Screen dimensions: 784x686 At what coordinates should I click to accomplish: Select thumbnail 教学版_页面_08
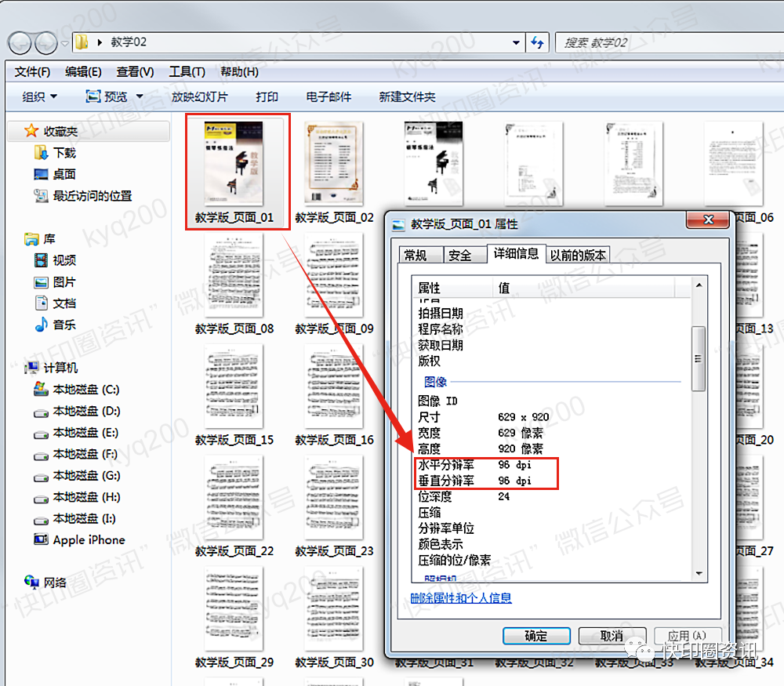click(x=234, y=275)
